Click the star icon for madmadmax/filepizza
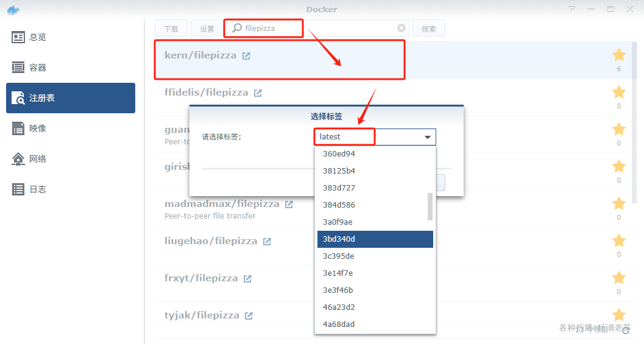The width and height of the screenshot is (644, 344). [x=619, y=203]
